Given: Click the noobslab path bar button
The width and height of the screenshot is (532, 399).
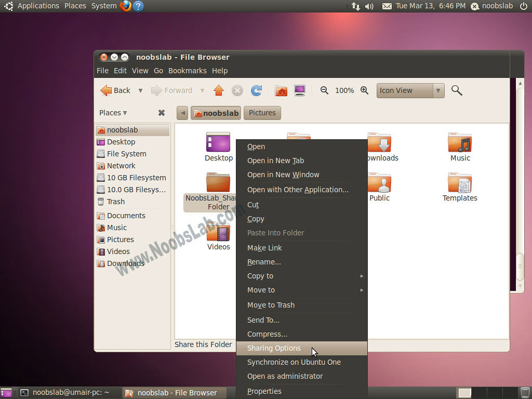Looking at the screenshot, I should (216, 113).
